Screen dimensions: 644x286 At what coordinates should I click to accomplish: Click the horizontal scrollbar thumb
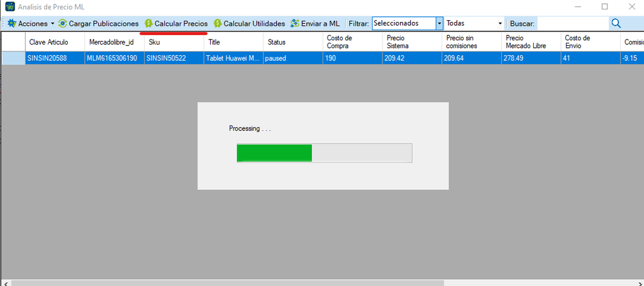click(228, 283)
